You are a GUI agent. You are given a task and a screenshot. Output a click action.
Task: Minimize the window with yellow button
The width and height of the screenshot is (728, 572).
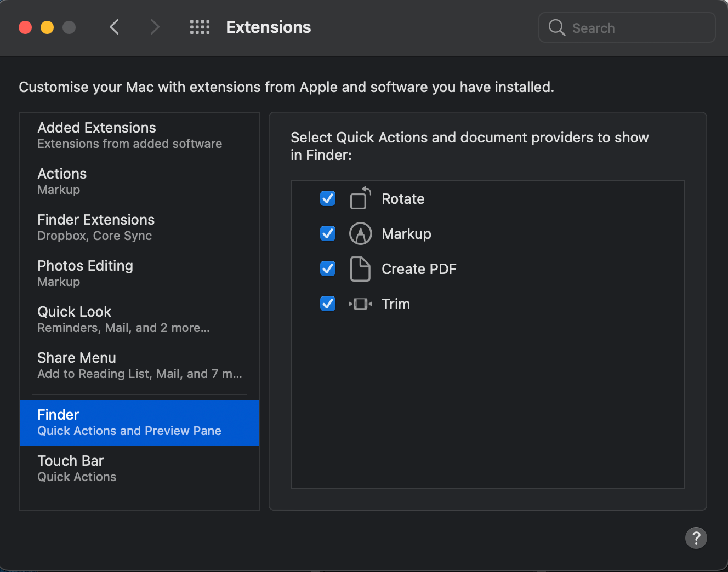47,27
